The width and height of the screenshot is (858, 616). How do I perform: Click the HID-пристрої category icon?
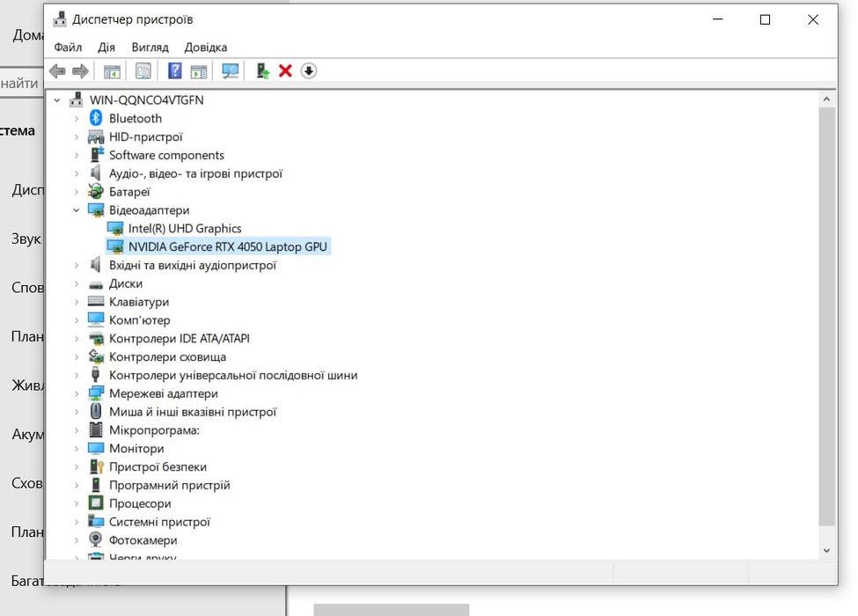(96, 136)
